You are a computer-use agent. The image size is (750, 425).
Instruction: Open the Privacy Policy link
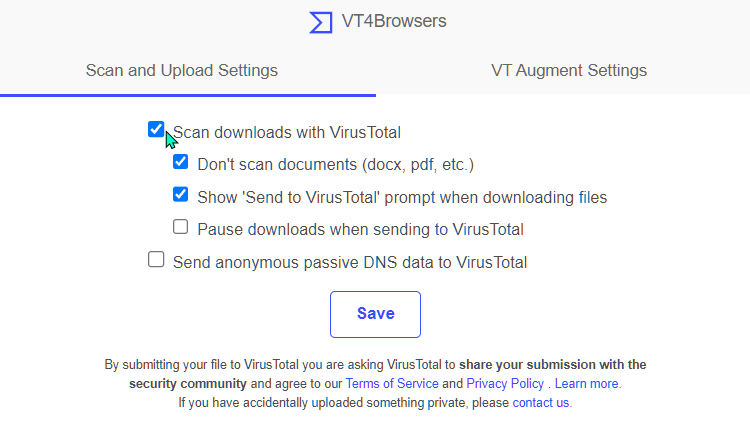pyautogui.click(x=505, y=384)
